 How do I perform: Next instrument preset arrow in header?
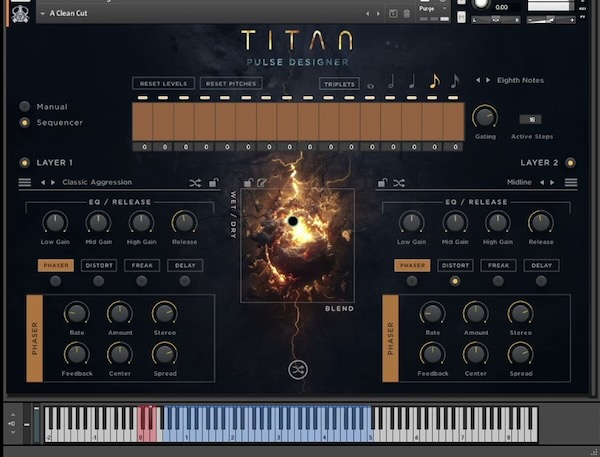378,14
